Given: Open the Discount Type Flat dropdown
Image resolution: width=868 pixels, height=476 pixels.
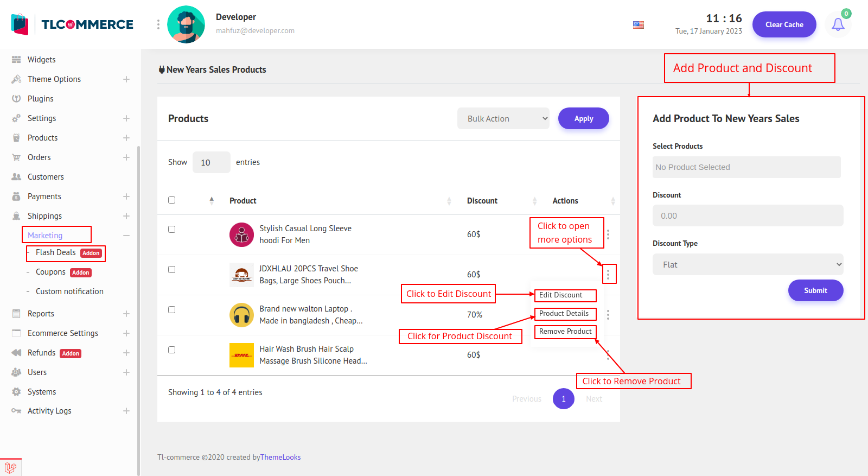Looking at the screenshot, I should 748,264.
